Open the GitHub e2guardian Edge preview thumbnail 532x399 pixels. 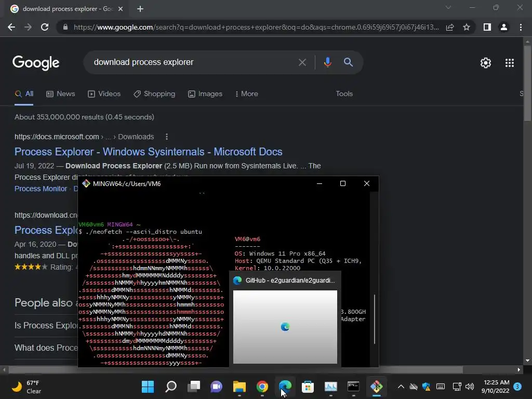(285, 327)
